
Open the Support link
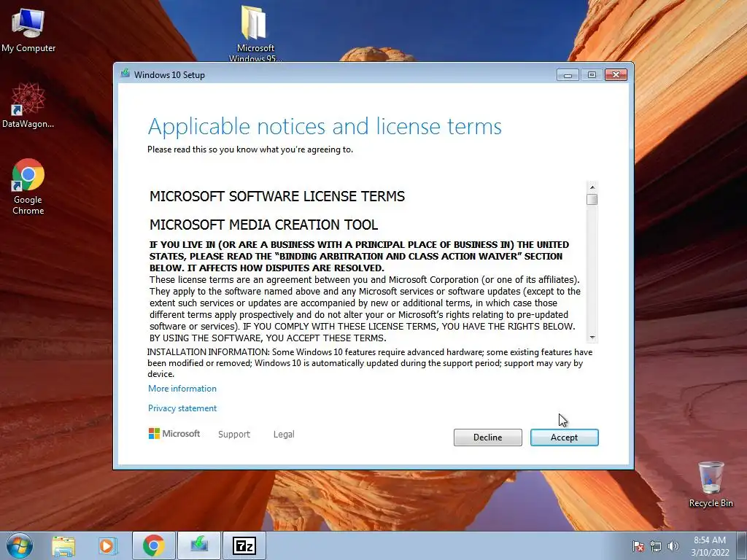click(x=234, y=435)
